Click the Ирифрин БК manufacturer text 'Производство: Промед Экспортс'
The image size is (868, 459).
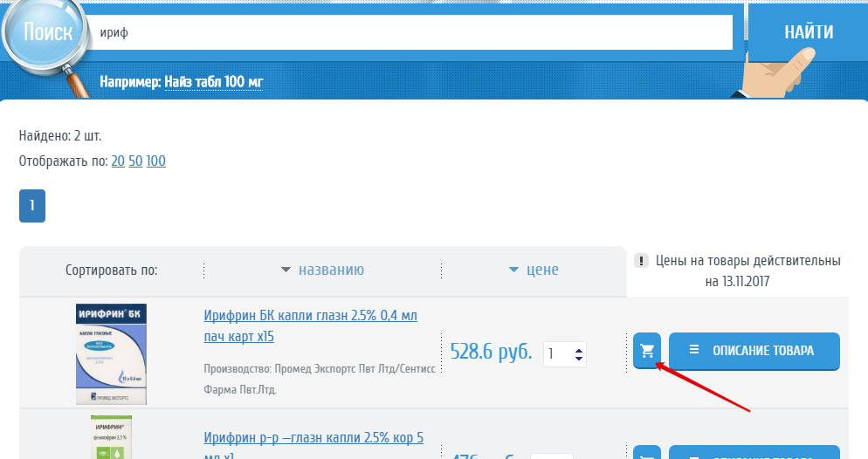tap(320, 379)
